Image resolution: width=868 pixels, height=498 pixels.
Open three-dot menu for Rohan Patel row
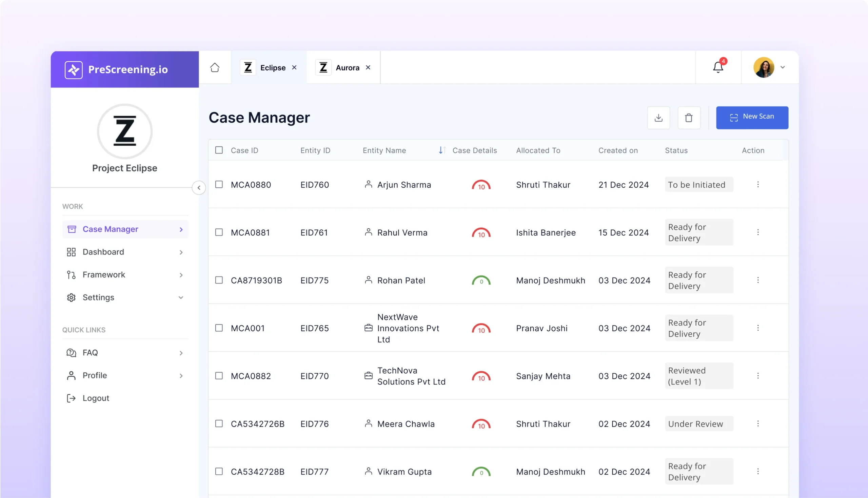[x=758, y=280]
